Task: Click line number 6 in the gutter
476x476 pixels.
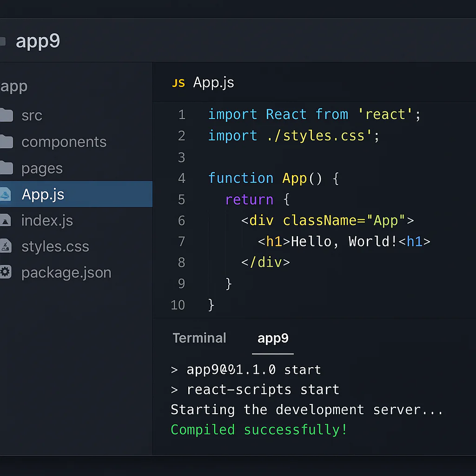Action: (x=182, y=220)
